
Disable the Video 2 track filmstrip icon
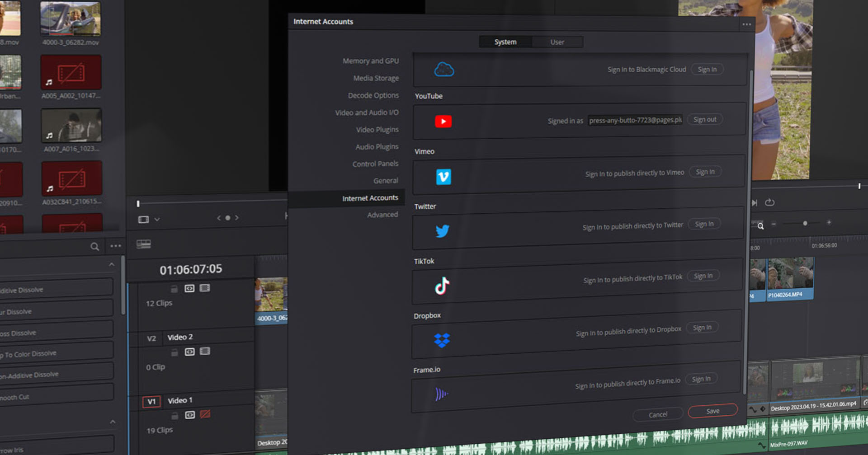point(205,351)
